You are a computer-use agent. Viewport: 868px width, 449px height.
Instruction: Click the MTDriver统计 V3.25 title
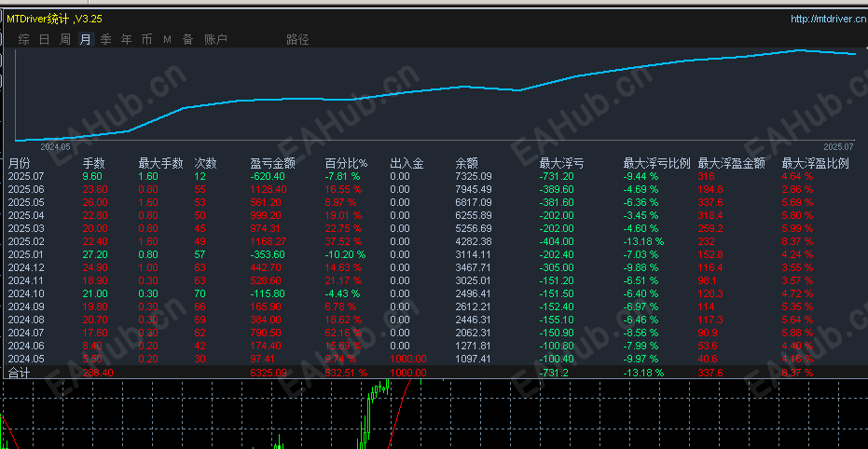[54, 19]
